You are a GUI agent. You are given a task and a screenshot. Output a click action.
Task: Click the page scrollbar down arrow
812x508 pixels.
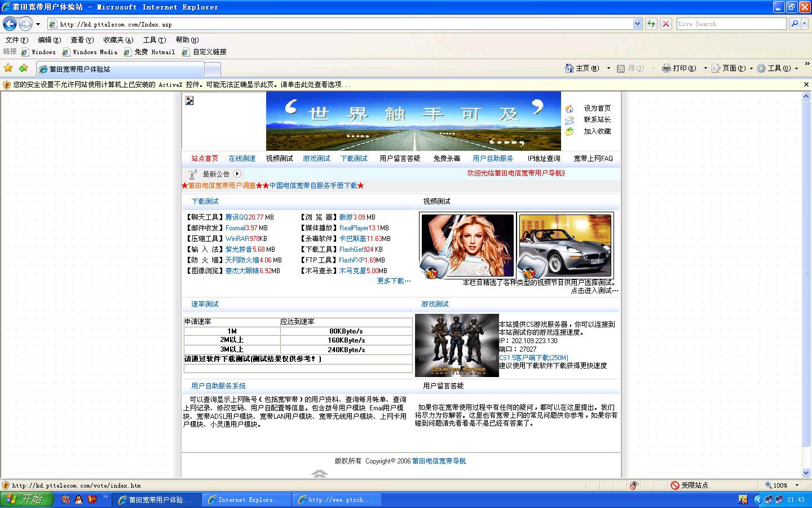pyautogui.click(x=806, y=473)
